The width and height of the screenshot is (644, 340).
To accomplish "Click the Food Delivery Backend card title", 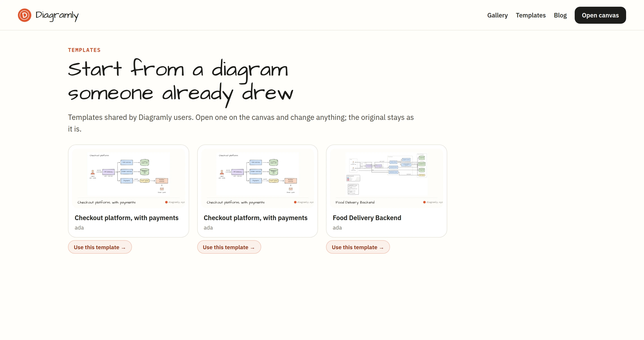I will [x=367, y=218].
